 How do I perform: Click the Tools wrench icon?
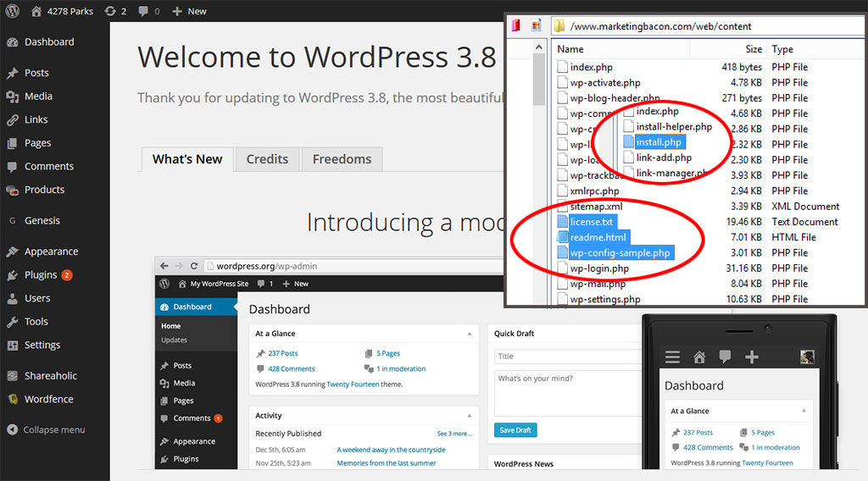(x=12, y=322)
